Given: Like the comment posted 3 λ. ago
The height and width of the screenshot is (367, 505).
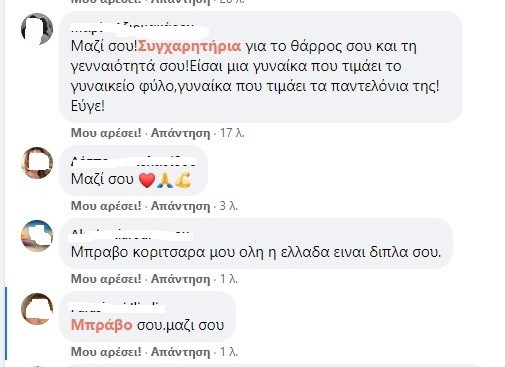Looking at the screenshot, I should (106, 206).
